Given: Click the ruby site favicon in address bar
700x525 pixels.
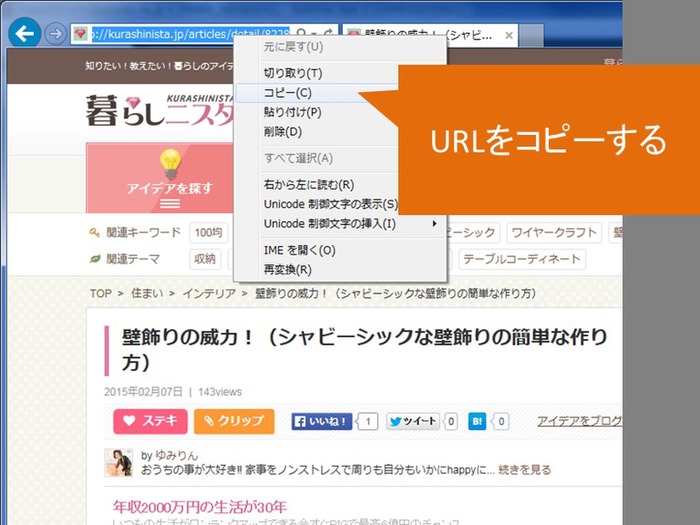Looking at the screenshot, I should (80, 34).
